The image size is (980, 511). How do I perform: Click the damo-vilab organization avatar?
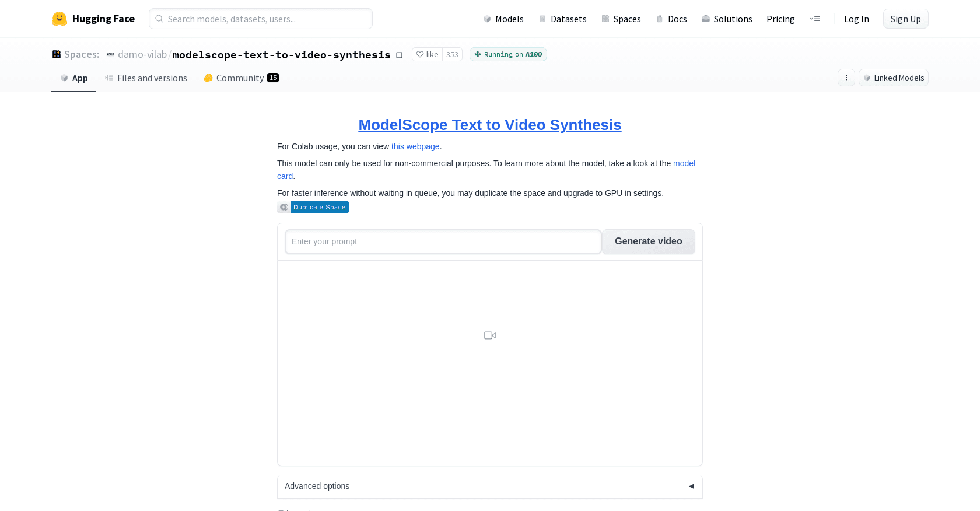pos(110,54)
